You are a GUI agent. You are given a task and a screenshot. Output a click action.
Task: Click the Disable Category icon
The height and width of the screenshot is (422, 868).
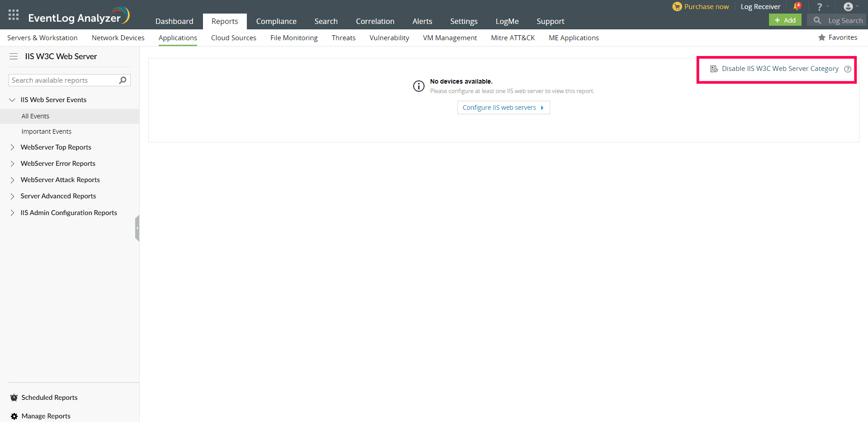tap(714, 69)
